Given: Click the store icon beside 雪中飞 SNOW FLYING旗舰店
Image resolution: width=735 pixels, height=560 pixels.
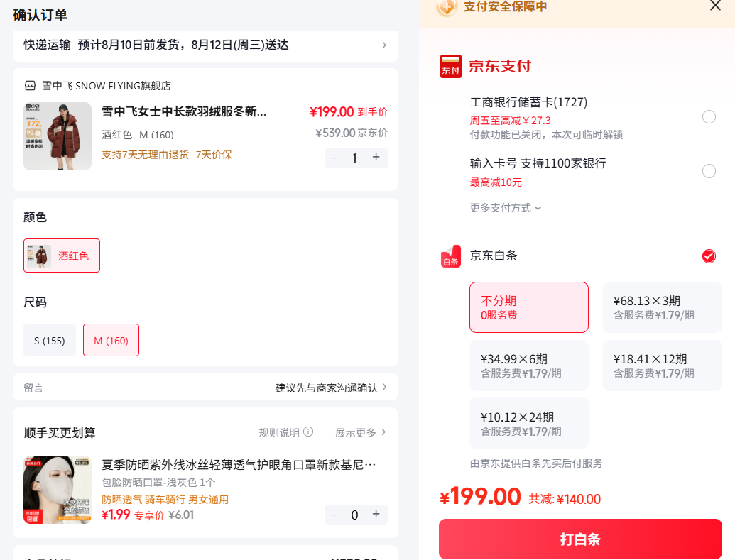Looking at the screenshot, I should point(30,86).
